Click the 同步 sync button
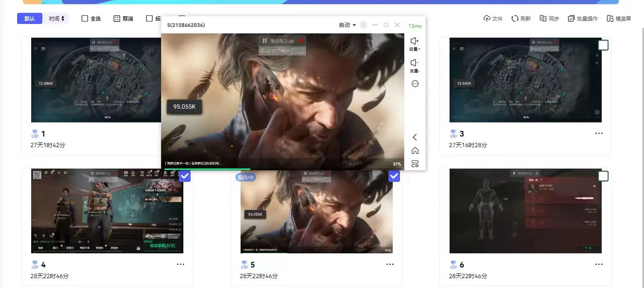 tap(549, 18)
